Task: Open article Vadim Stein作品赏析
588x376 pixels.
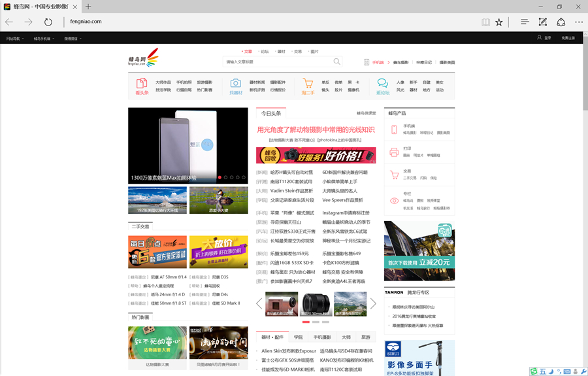Action: tap(291, 191)
